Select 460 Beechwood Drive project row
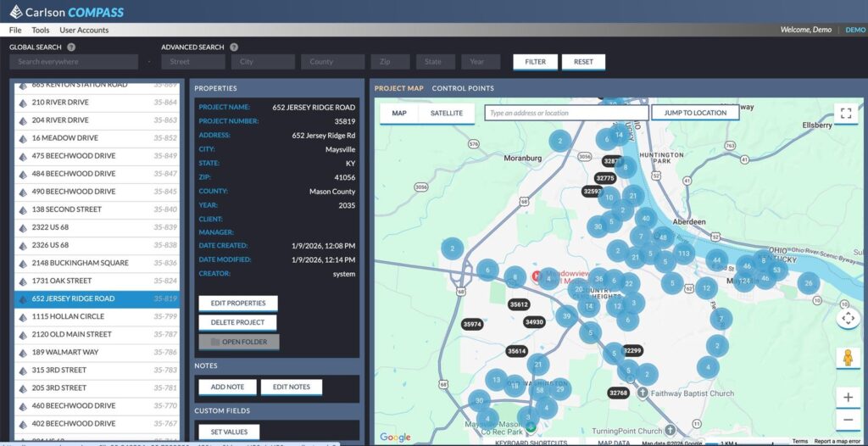The height and width of the screenshot is (446, 868). [x=97, y=405]
